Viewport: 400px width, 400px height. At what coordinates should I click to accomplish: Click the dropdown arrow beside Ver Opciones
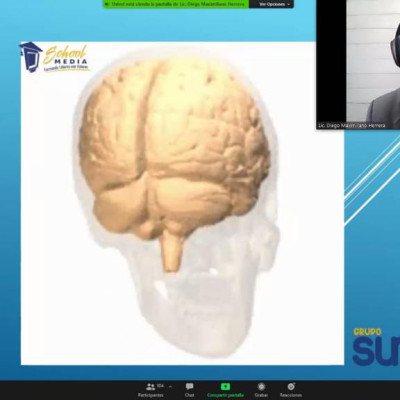pyautogui.click(x=288, y=4)
